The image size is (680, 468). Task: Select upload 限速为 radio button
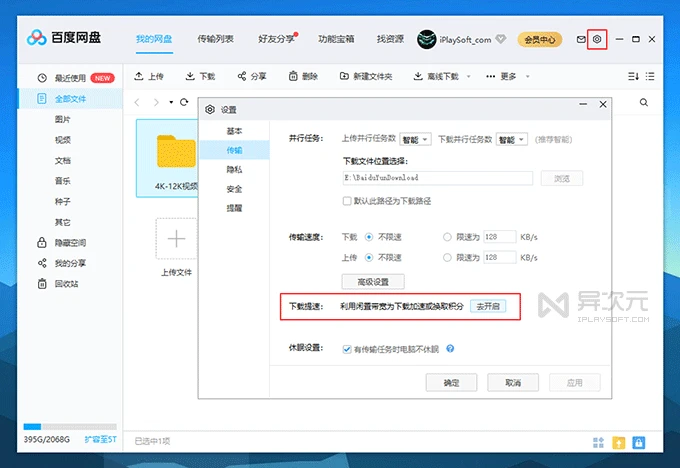[x=447, y=258]
